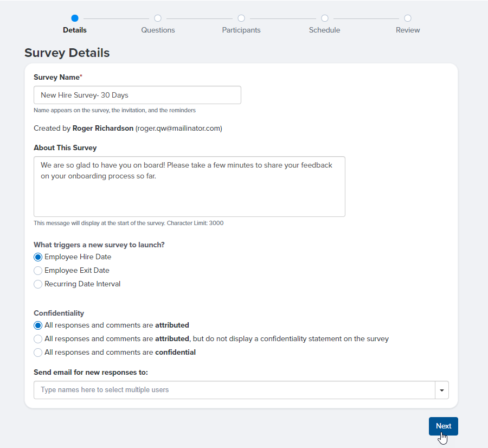The width and height of the screenshot is (488, 448).
Task: Click the Participants step circle
Action: point(241,18)
